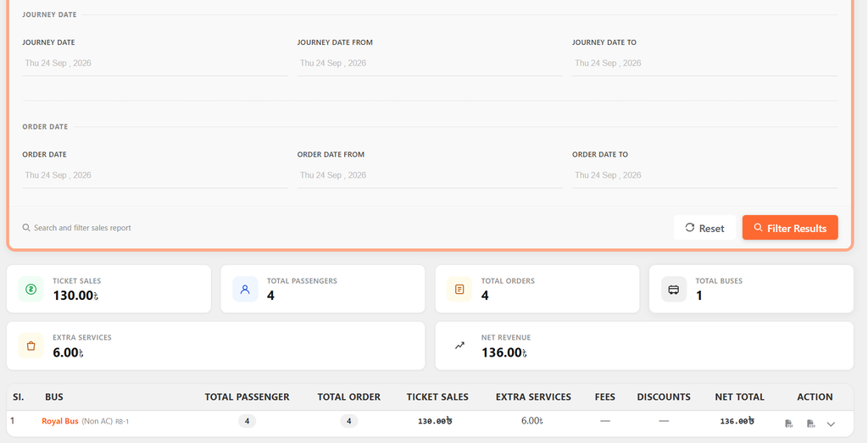Click the Sl. column header
868x443 pixels.
(x=19, y=397)
